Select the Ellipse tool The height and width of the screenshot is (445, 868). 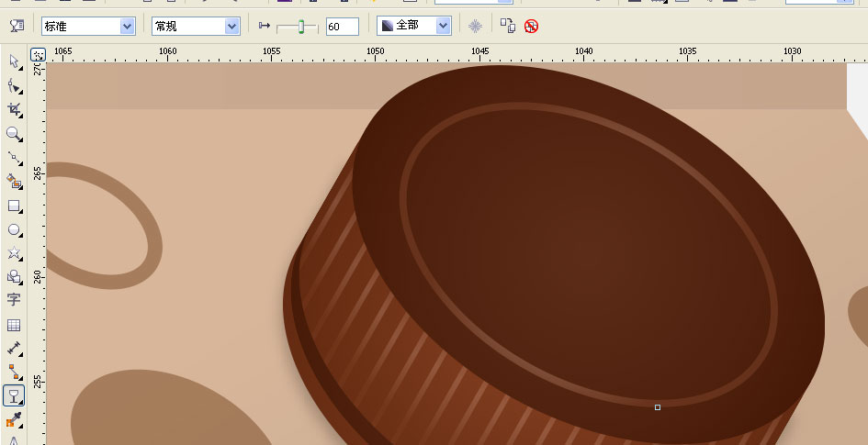point(15,230)
